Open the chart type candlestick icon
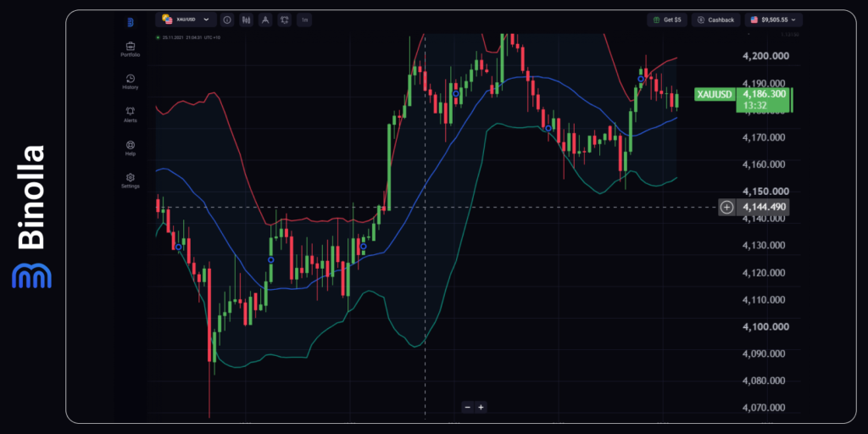This screenshot has width=868, height=434. 247,20
